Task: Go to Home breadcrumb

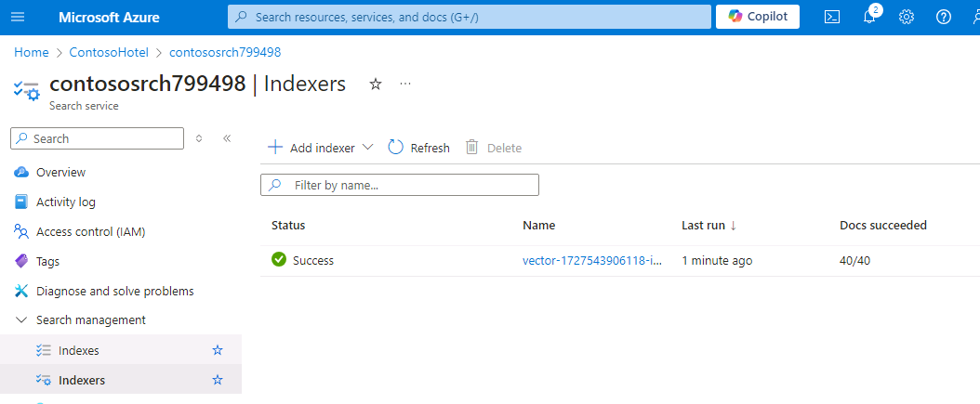Action: tap(32, 52)
